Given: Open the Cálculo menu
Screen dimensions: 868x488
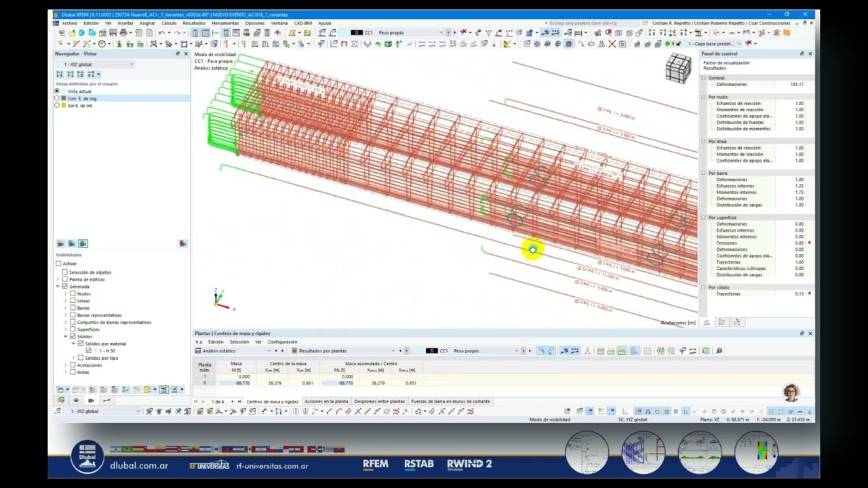Looking at the screenshot, I should 169,23.
